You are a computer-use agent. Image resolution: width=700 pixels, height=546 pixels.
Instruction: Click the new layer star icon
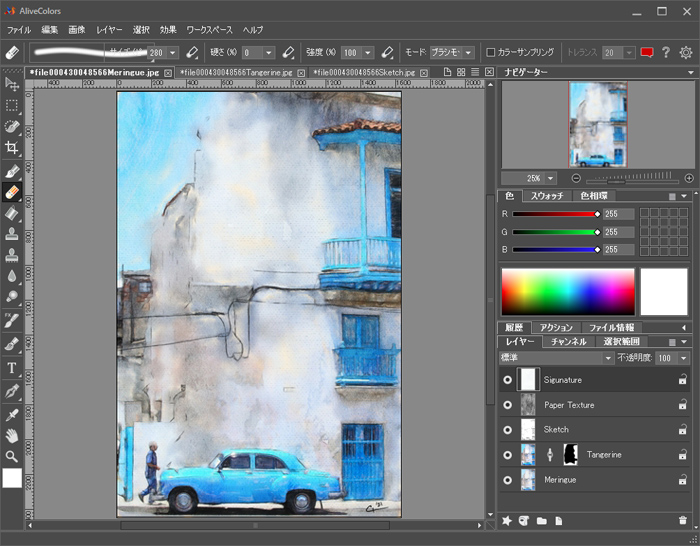click(507, 521)
